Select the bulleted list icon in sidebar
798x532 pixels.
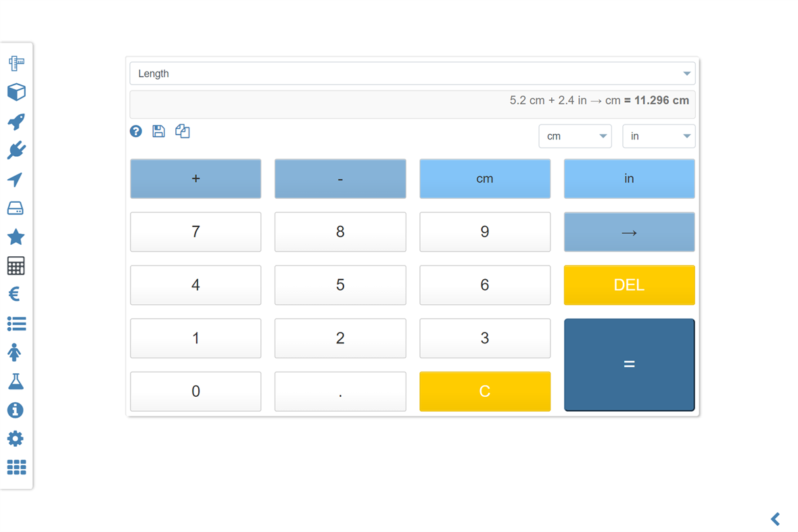click(16, 324)
